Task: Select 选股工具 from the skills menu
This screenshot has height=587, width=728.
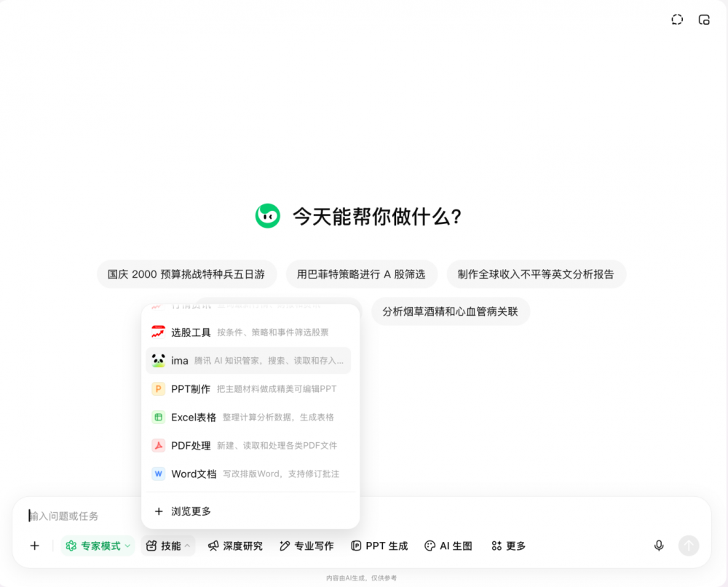Action: coord(248,332)
